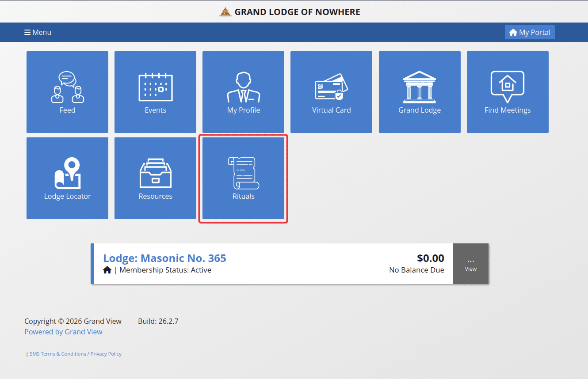Screen dimensions: 588x379
Task: Open the Virtual Card tile
Action: click(x=331, y=92)
